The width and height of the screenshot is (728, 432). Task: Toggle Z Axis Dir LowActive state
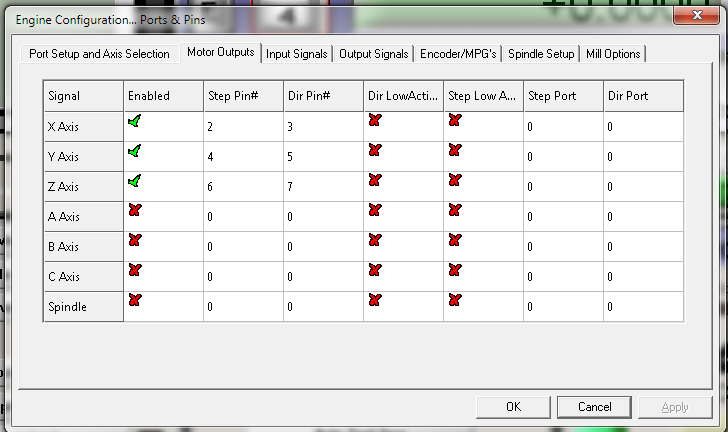[x=375, y=181]
